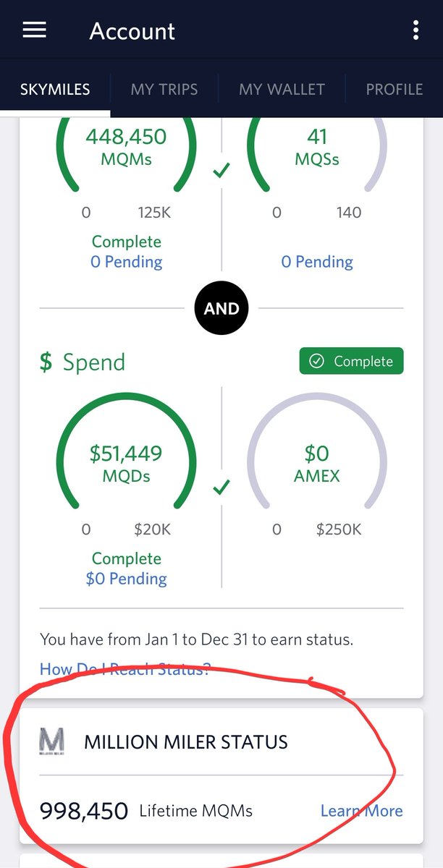Switch to the My Trips tab
Viewport: 443px width, 868px height.
(164, 90)
